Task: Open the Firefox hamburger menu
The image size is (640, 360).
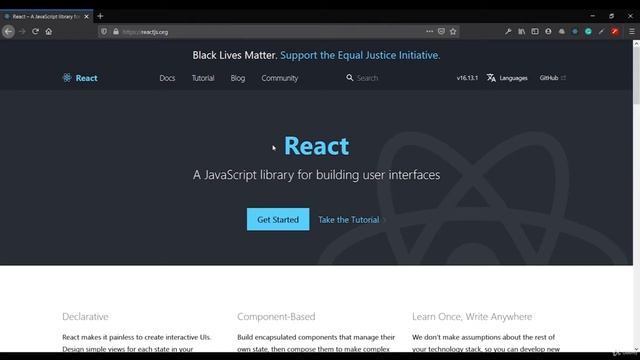Action: (631, 31)
